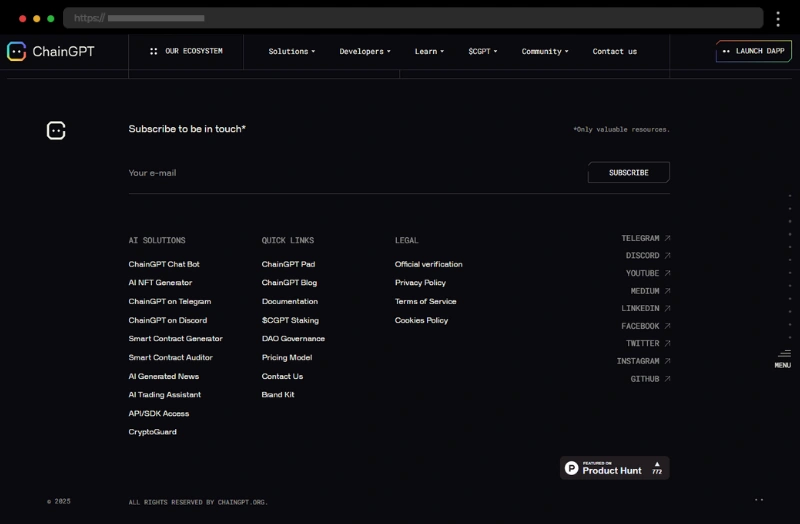Open Contact Us quick link in footer

(x=282, y=377)
